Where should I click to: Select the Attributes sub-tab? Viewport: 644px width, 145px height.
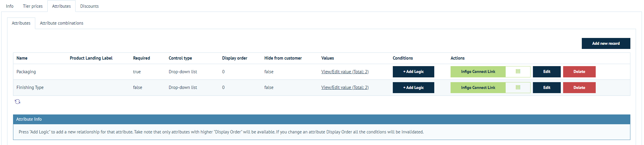pos(21,23)
